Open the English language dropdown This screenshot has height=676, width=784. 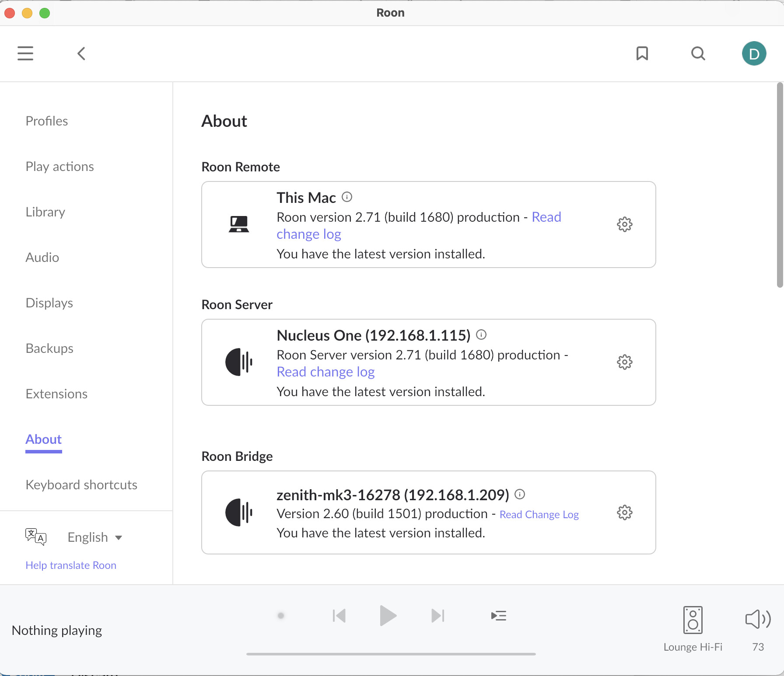pyautogui.click(x=95, y=537)
